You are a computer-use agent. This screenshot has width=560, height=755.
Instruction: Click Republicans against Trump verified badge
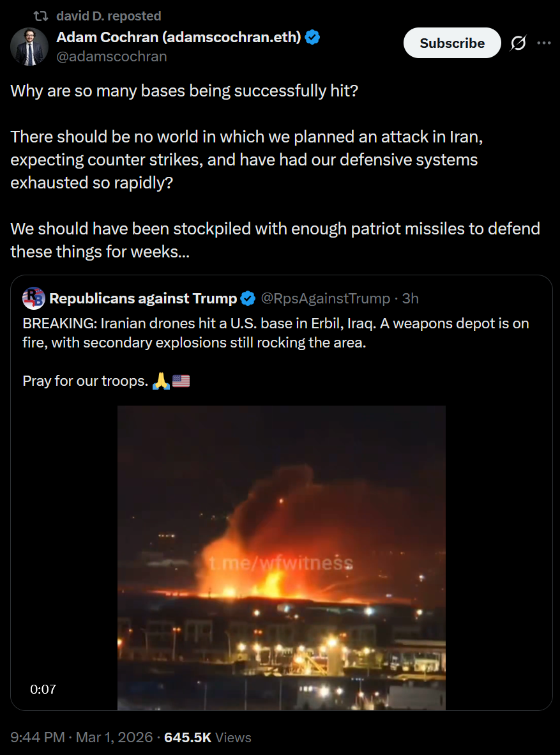click(x=248, y=298)
